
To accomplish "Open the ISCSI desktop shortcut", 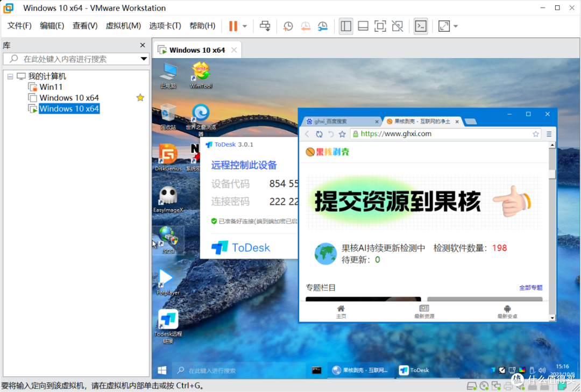I will tap(168, 240).
